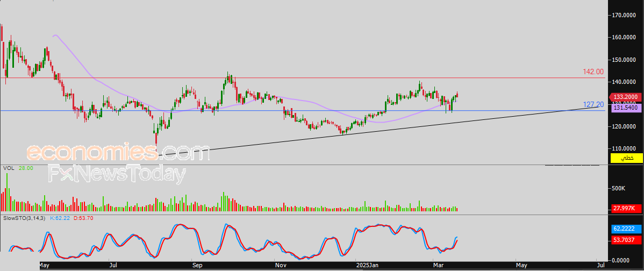The height and width of the screenshot is (271, 644).
Task: Click the red 133.2000 current price tag
Action: 626,97
